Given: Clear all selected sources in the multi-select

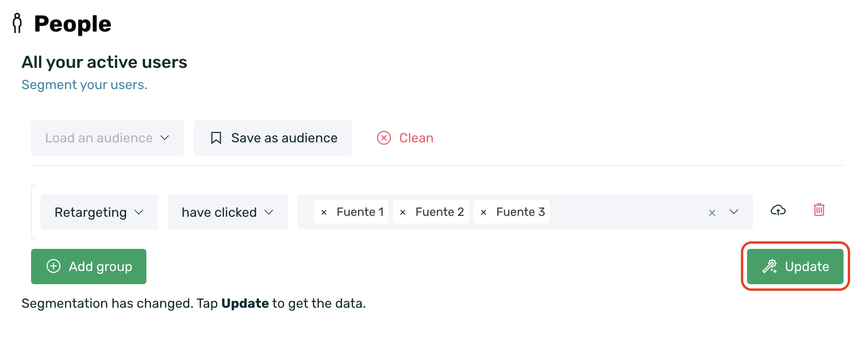Looking at the screenshot, I should 712,213.
